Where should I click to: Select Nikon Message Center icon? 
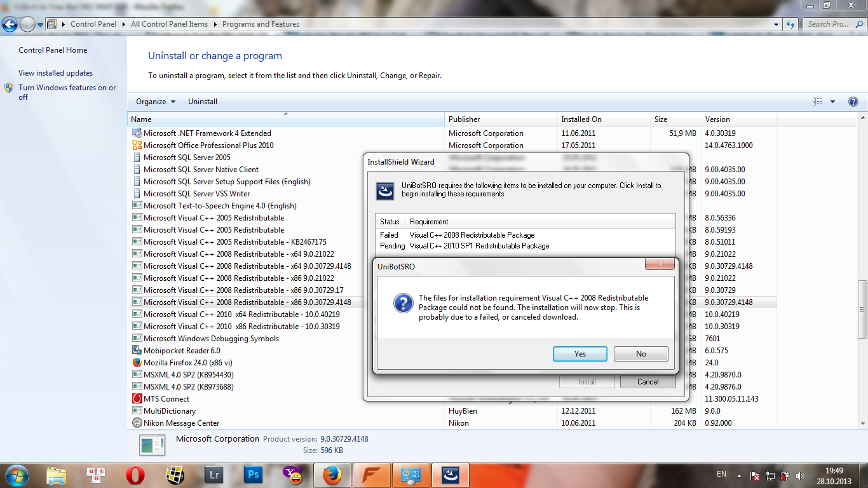point(137,423)
